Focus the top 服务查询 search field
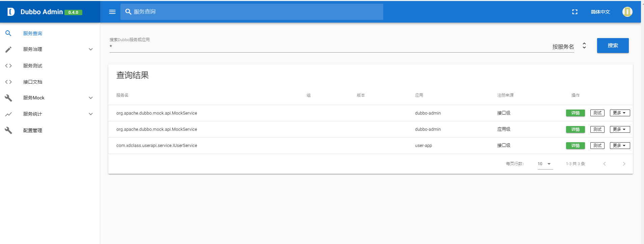The width and height of the screenshot is (644, 244). 252,12
